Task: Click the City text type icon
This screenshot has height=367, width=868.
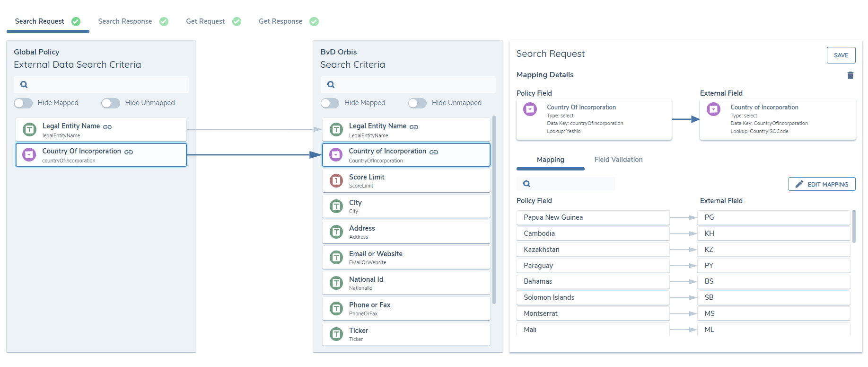Action: 336,206
